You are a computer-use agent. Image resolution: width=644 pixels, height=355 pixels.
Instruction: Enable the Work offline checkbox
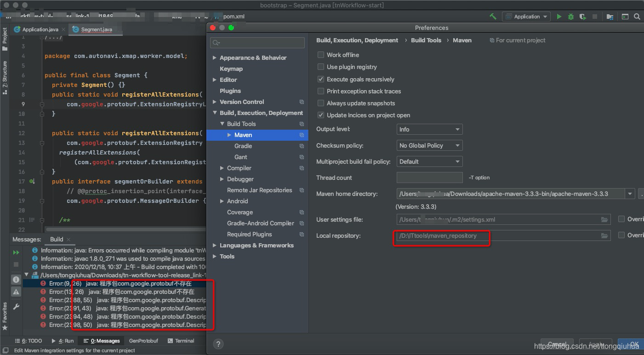320,55
